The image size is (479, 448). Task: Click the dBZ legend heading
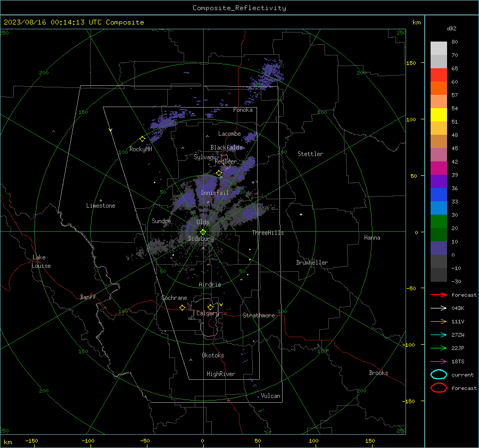tap(451, 28)
